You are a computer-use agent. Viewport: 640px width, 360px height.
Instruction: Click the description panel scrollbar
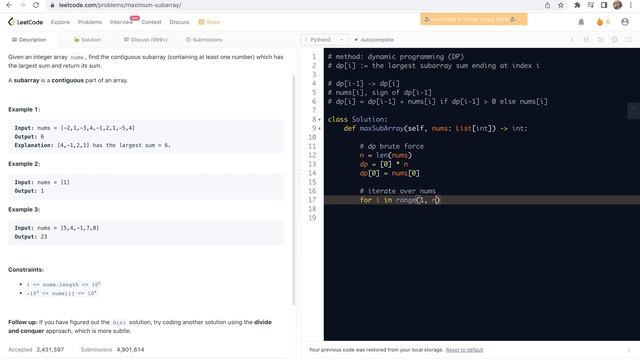[293, 190]
